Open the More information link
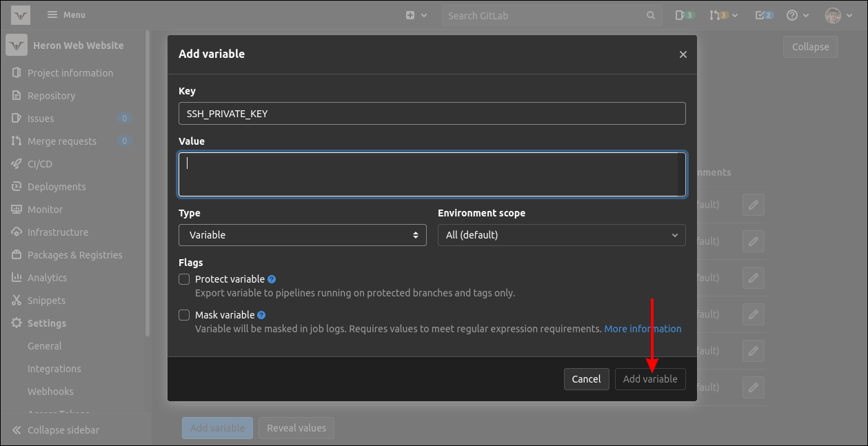 (643, 329)
